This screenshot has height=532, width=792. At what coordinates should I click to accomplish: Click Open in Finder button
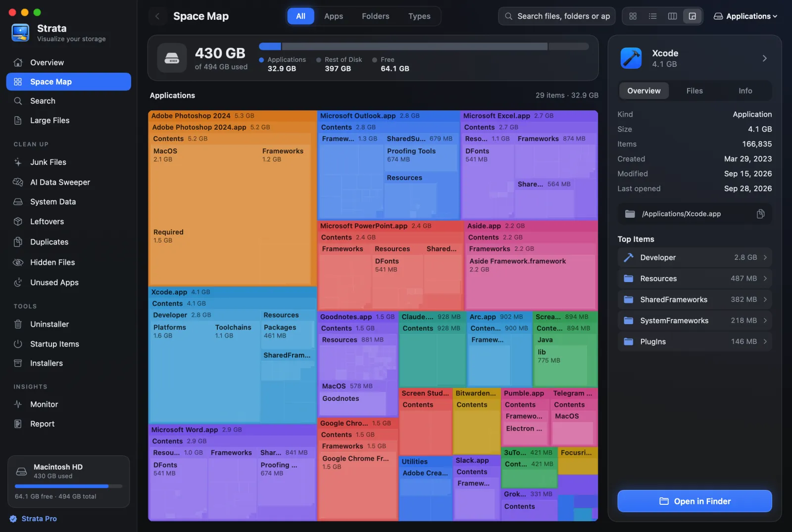pos(694,501)
